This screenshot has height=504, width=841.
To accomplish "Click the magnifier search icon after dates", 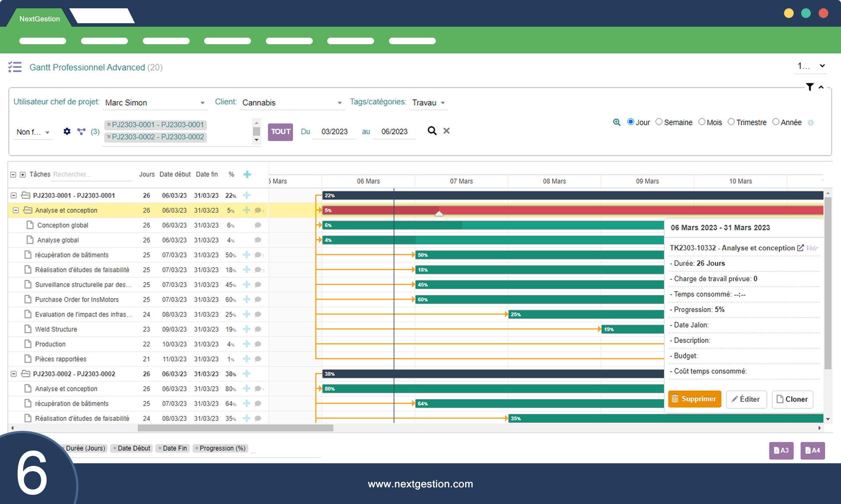I will (432, 131).
